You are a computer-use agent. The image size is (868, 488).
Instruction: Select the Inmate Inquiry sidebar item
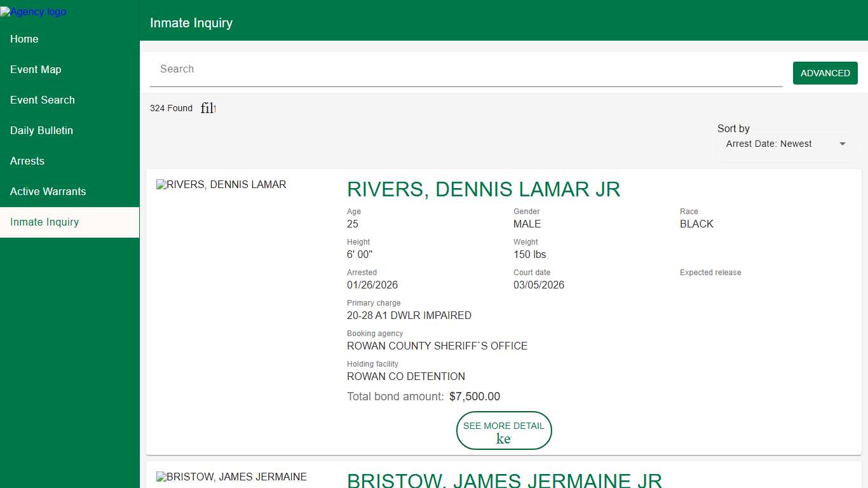(x=44, y=222)
